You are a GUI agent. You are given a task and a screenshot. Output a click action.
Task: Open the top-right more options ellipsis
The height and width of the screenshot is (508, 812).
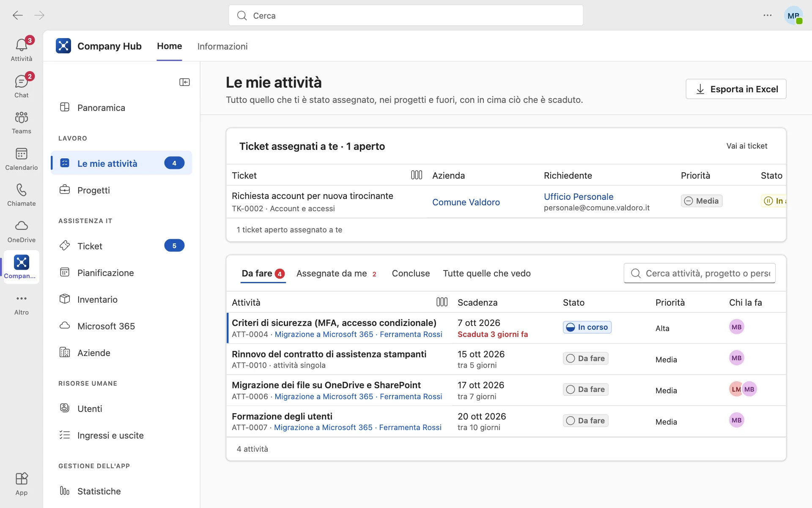click(768, 16)
